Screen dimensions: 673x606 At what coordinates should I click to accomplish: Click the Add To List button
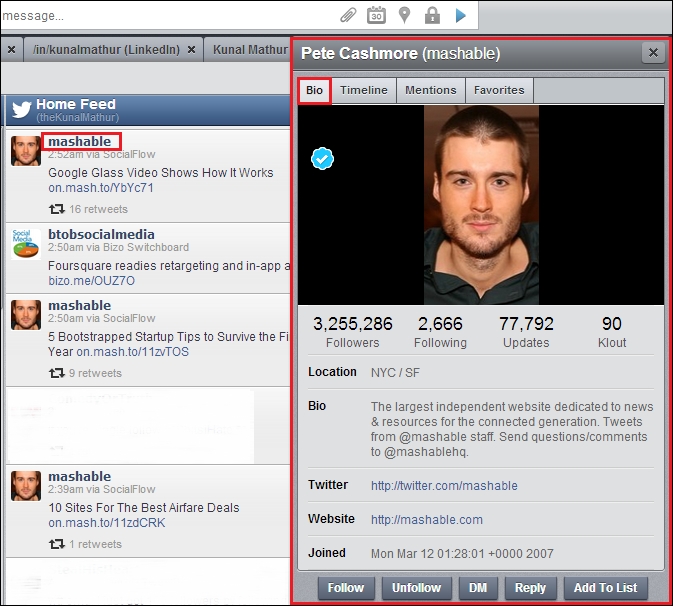(x=605, y=588)
